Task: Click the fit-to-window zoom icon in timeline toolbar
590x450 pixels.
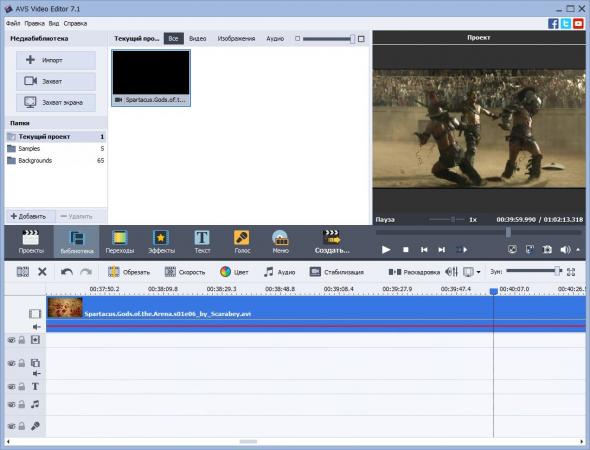Action: pos(571,272)
